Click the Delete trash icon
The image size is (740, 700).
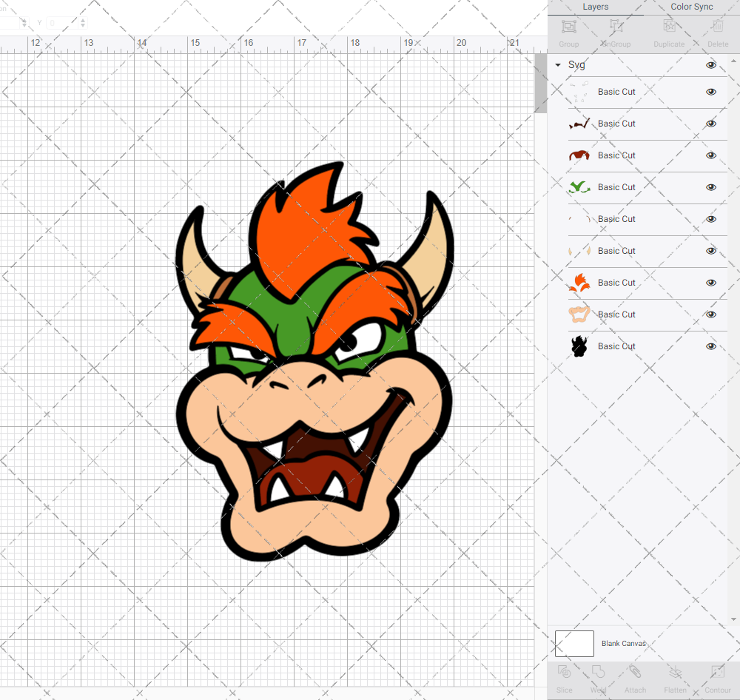pyautogui.click(x=718, y=27)
